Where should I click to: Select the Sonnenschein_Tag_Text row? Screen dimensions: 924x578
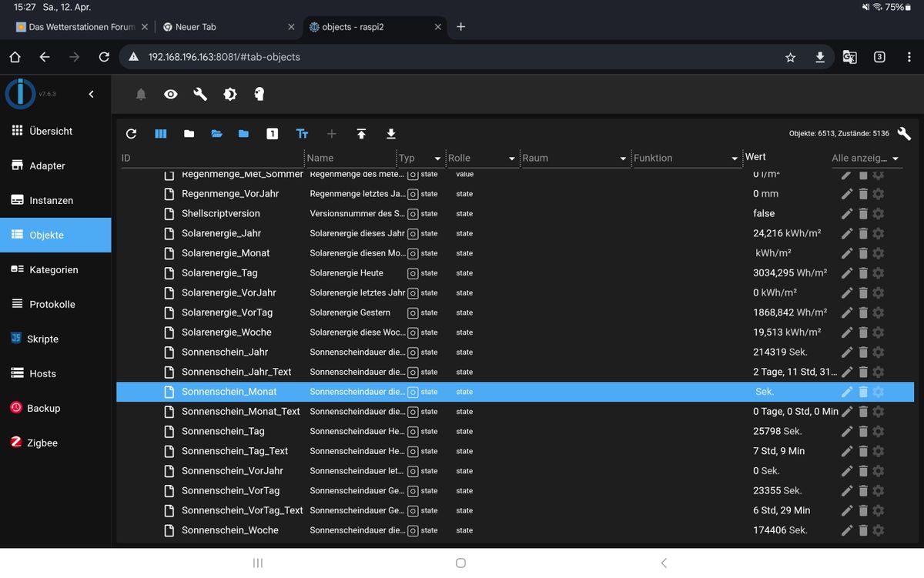click(235, 451)
